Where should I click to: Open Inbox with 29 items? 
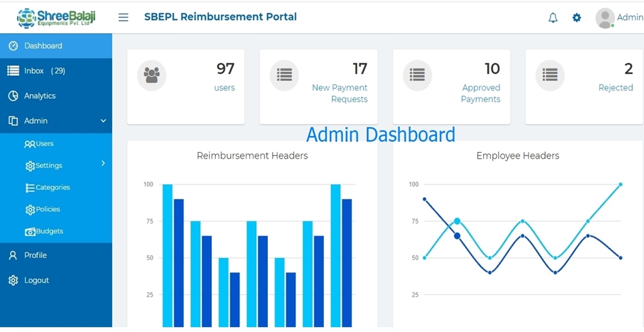coord(44,71)
